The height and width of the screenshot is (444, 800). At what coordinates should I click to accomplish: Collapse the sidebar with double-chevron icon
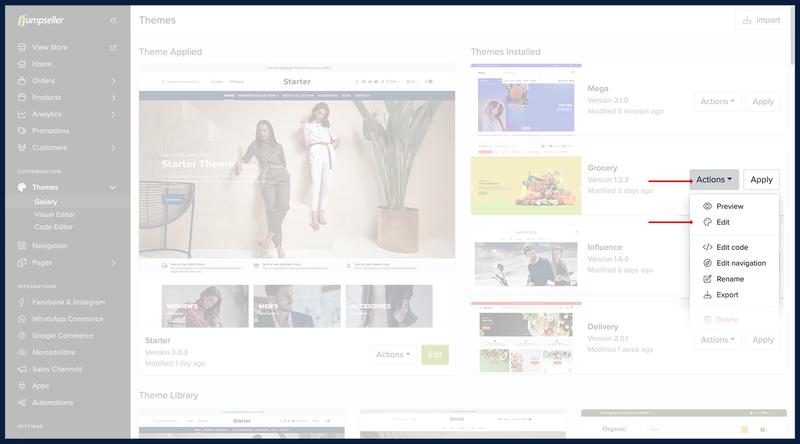[x=113, y=20]
